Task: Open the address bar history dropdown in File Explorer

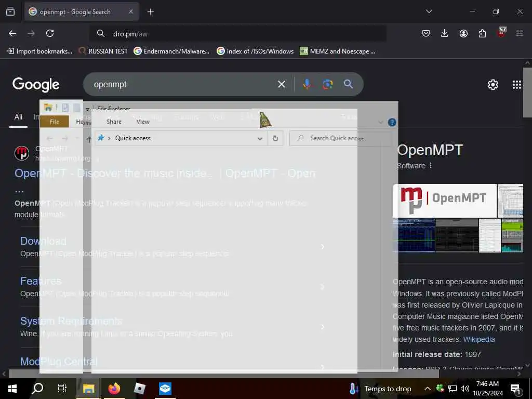Action: tap(260, 138)
